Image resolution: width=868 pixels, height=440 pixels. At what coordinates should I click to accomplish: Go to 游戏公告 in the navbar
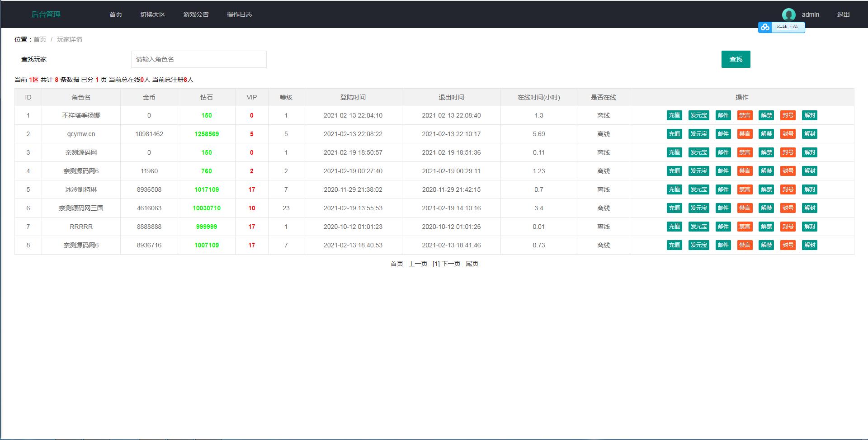coord(196,14)
